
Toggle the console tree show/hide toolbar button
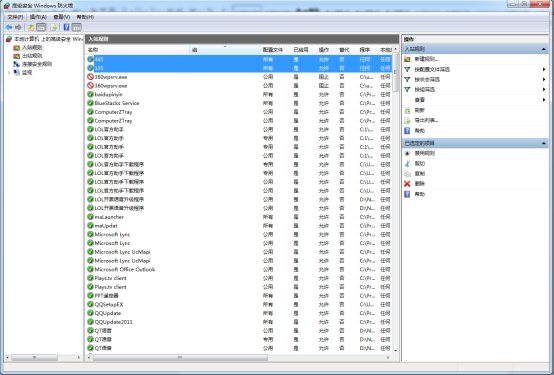[41, 27]
